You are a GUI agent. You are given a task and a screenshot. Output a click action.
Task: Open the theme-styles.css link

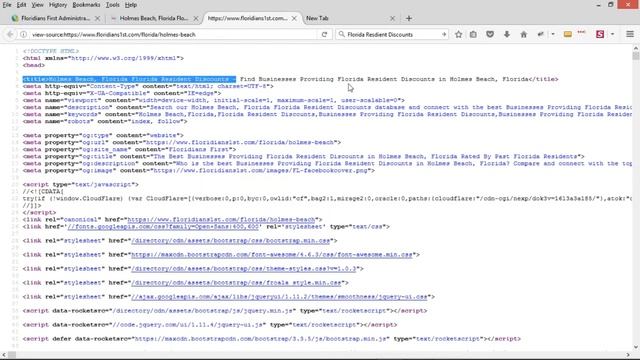pos(244,269)
